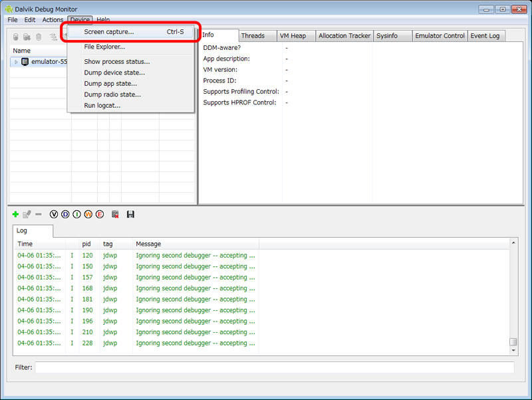Set log level to Info (I)

click(x=76, y=214)
